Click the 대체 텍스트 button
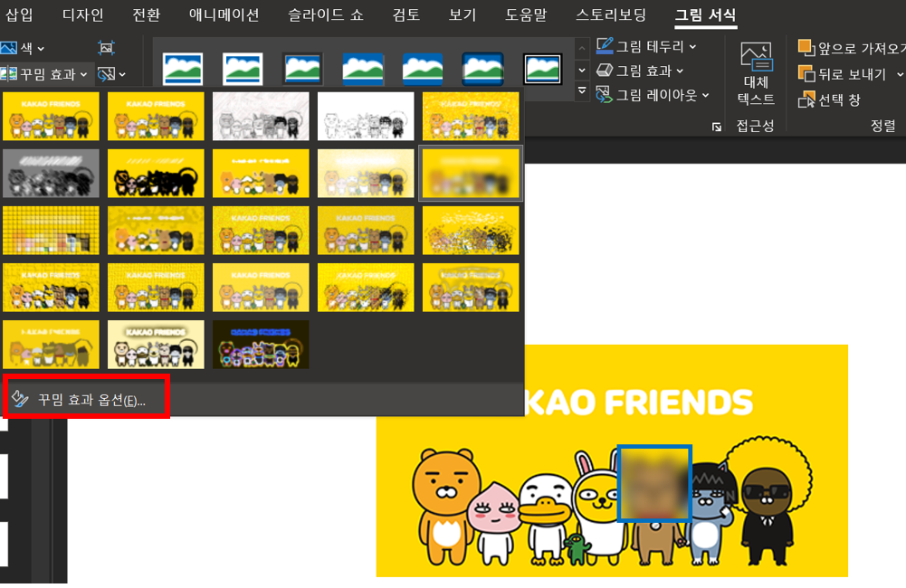The image size is (906, 588). (756, 73)
